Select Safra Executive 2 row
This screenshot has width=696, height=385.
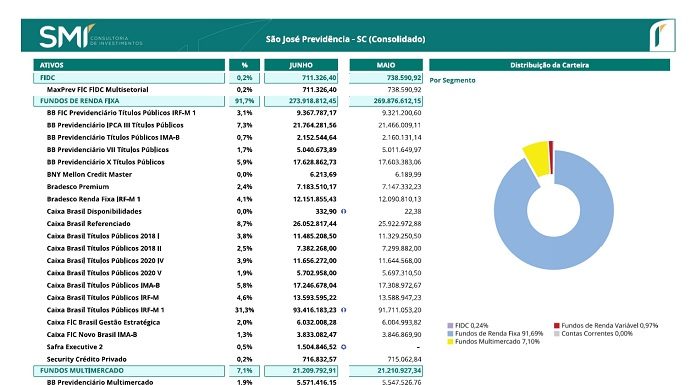tap(75, 347)
